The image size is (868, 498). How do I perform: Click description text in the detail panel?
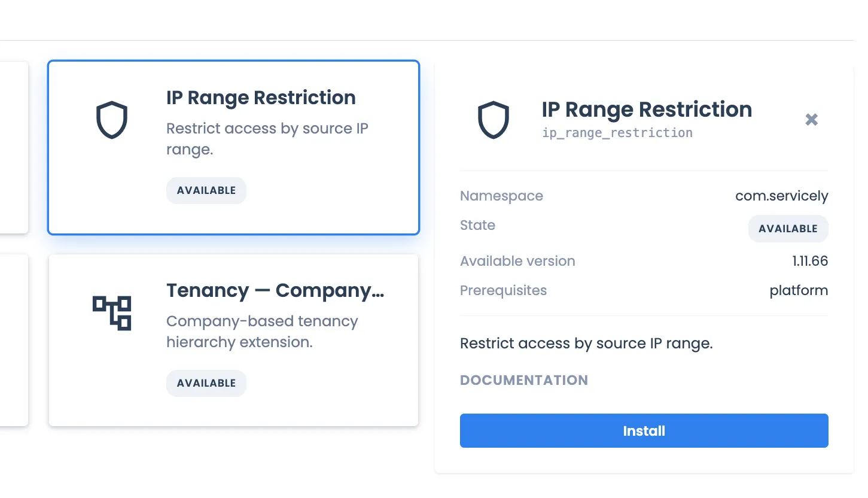click(x=586, y=344)
